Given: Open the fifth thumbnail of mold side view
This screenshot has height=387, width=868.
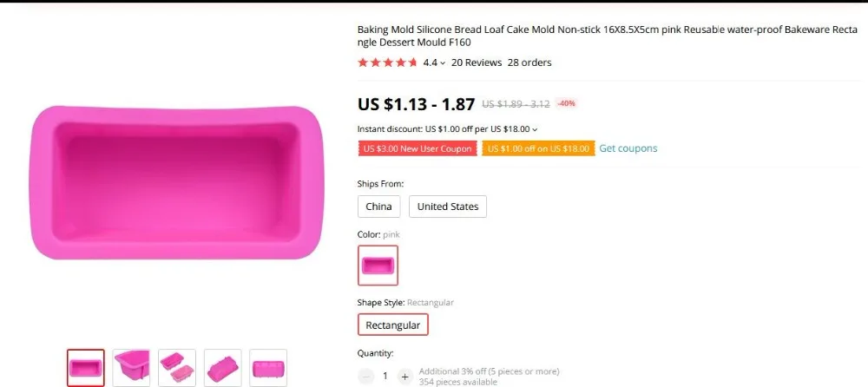Looking at the screenshot, I should click(x=268, y=368).
